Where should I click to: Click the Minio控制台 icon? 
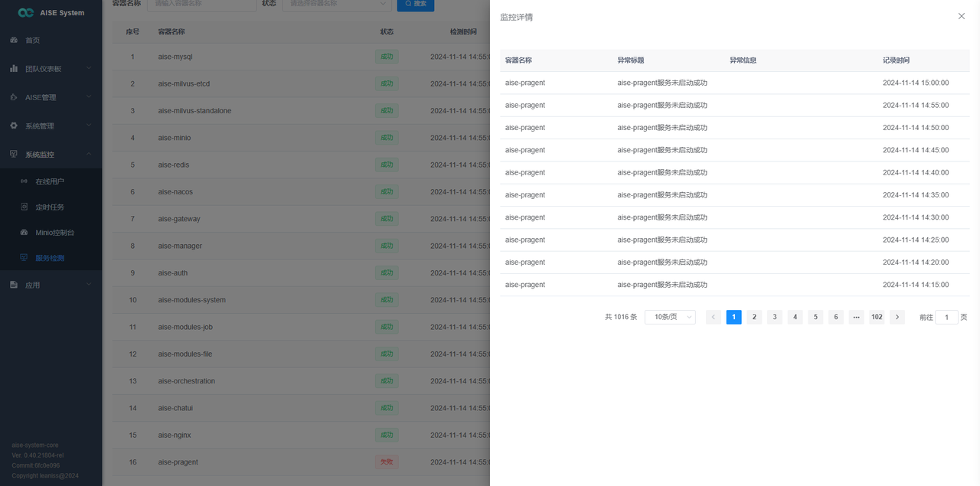24,232
